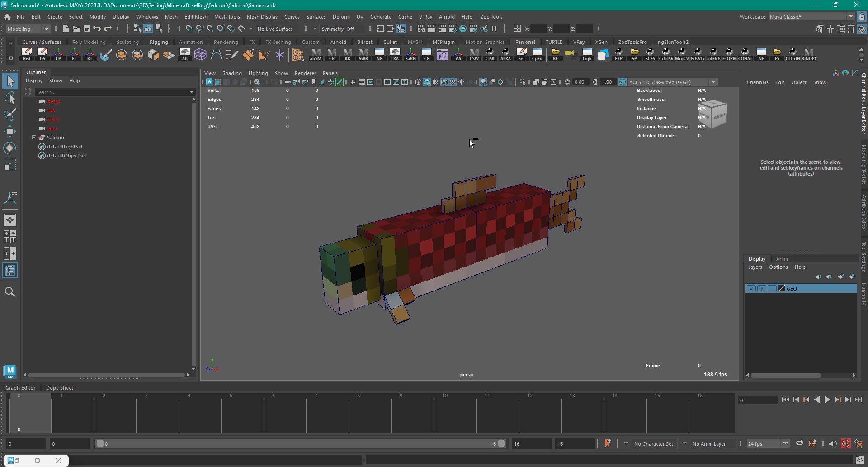The height and width of the screenshot is (467, 868).
Task: Toggle playback P box of GEO layer
Action: coord(762,289)
